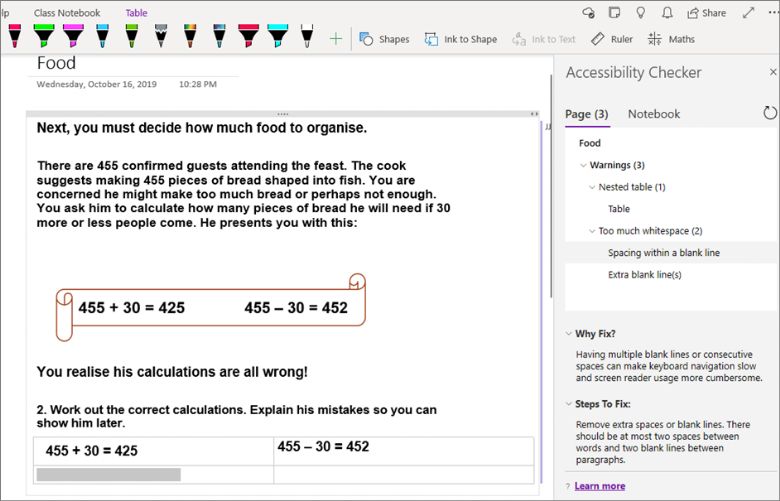The width and height of the screenshot is (780, 501).
Task: Select the light blue pen
Action: (x=102, y=36)
